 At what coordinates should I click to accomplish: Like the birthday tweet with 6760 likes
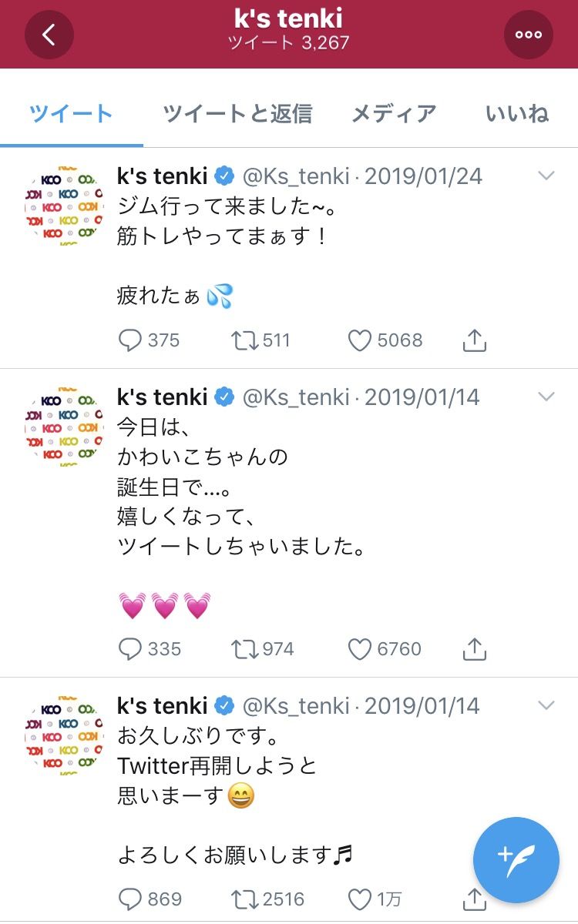click(360, 649)
